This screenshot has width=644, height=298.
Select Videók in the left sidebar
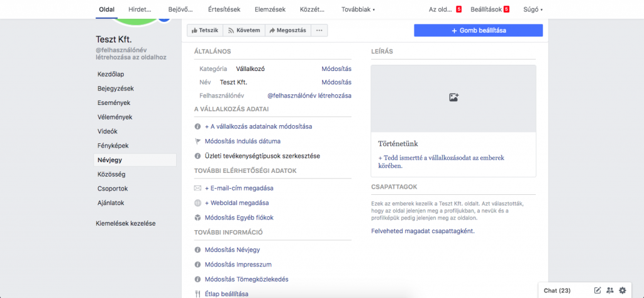click(x=108, y=131)
